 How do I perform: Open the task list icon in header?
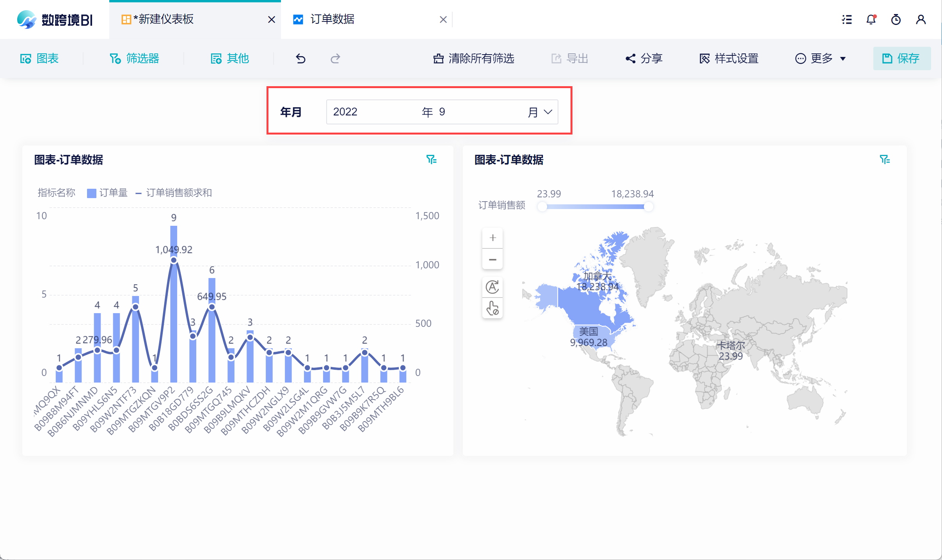pos(847,19)
